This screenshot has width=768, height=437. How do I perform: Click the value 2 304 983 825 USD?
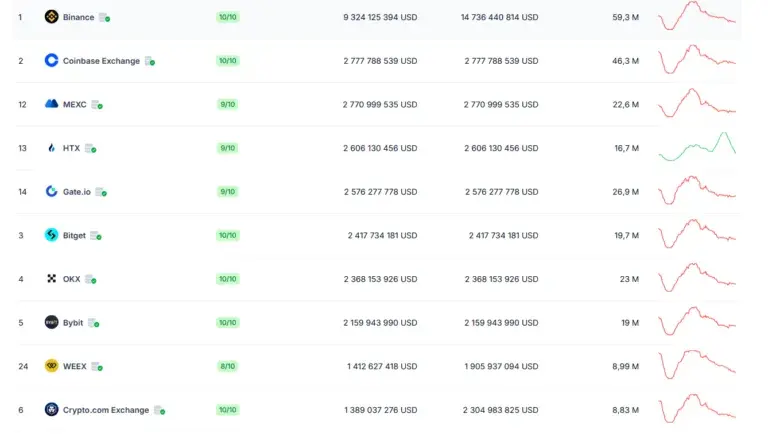click(501, 410)
